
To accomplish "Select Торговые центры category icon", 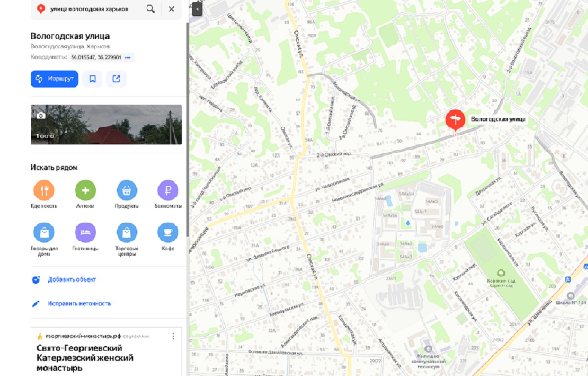I will tap(126, 232).
